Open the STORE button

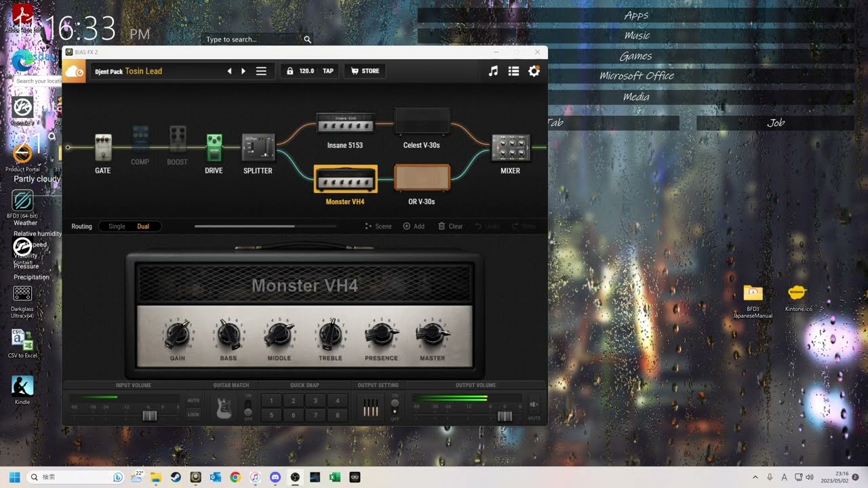(x=365, y=71)
